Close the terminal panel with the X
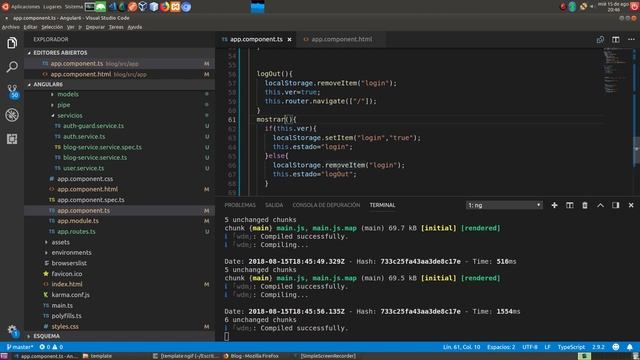640x360 pixels. (x=631, y=205)
